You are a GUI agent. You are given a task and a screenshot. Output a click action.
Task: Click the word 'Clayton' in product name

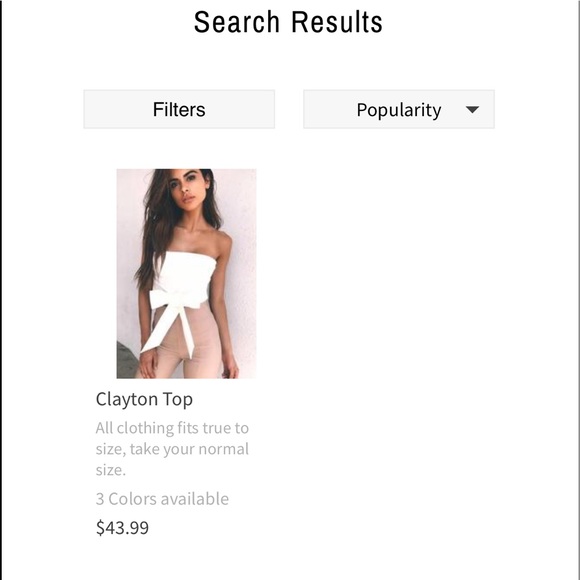pyautogui.click(x=127, y=399)
